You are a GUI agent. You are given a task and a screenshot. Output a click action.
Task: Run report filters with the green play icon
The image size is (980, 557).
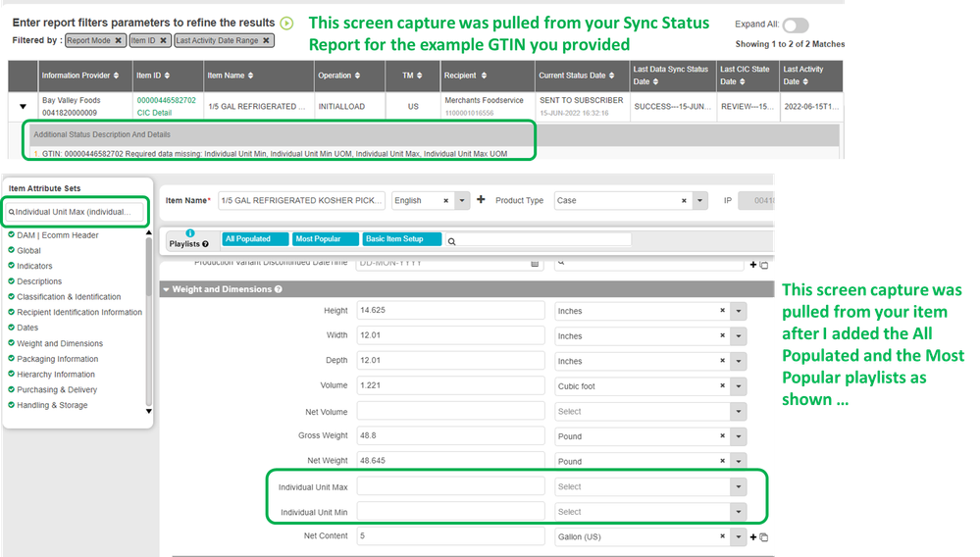coord(286,24)
